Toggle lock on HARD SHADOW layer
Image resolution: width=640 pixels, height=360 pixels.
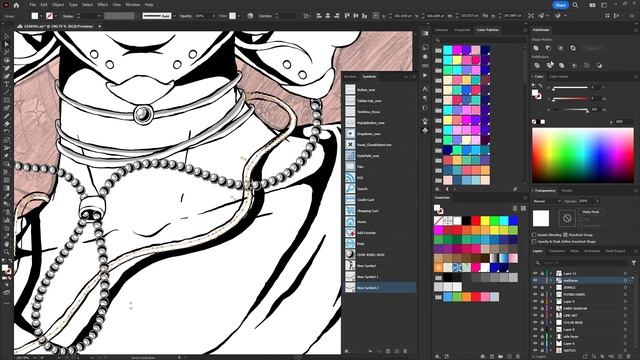point(542,308)
